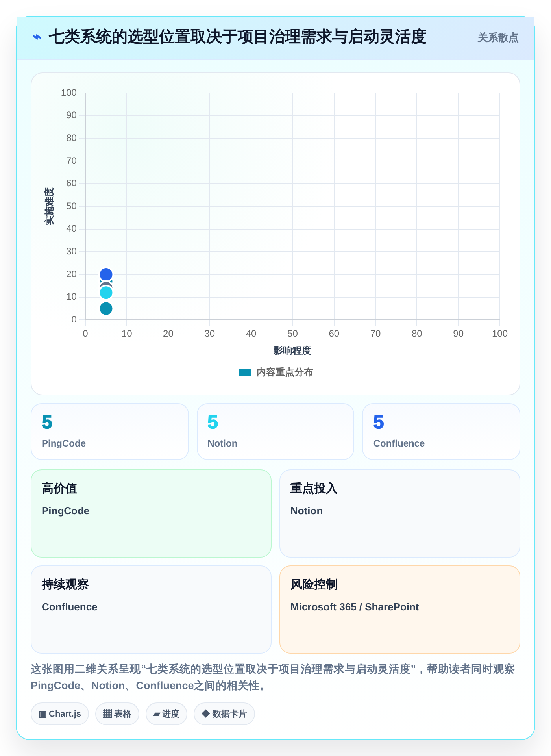Select the 持续观察 Confluence quadrant card

point(151,610)
